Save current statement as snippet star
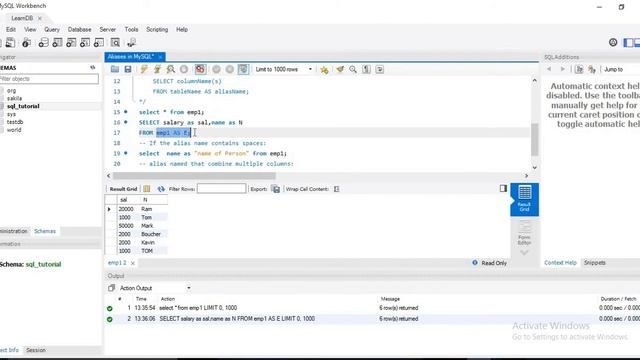This screenshot has height=360, width=640. point(324,70)
